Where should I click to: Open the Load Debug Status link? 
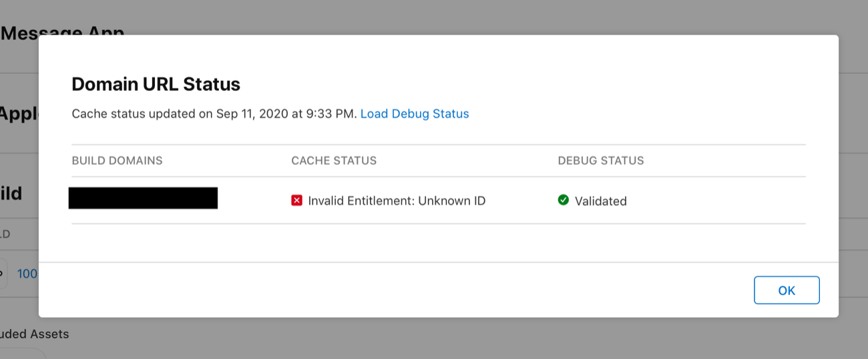point(415,114)
